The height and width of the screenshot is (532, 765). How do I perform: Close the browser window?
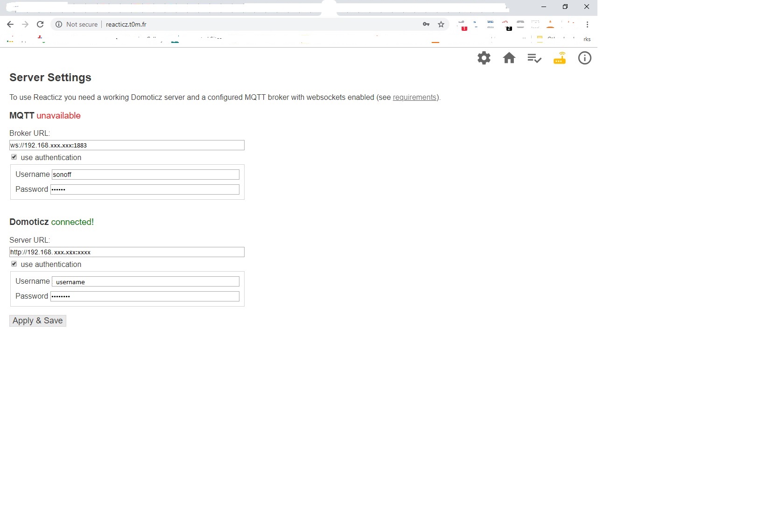pyautogui.click(x=587, y=7)
